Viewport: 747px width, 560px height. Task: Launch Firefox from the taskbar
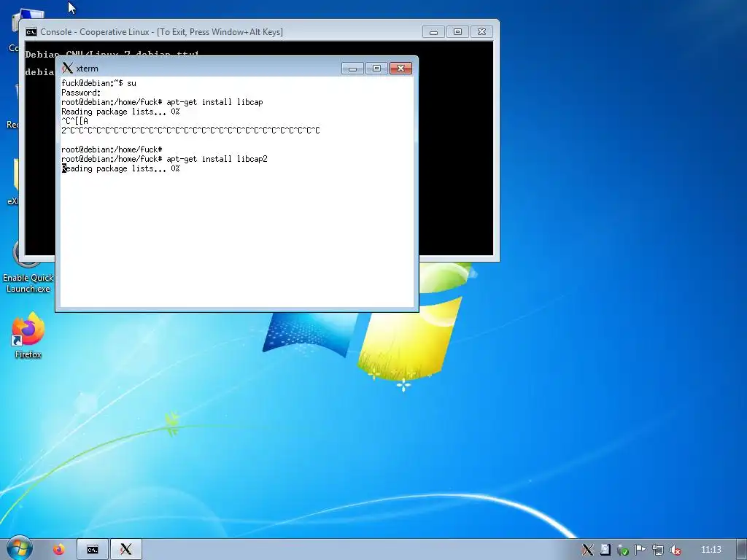point(58,550)
